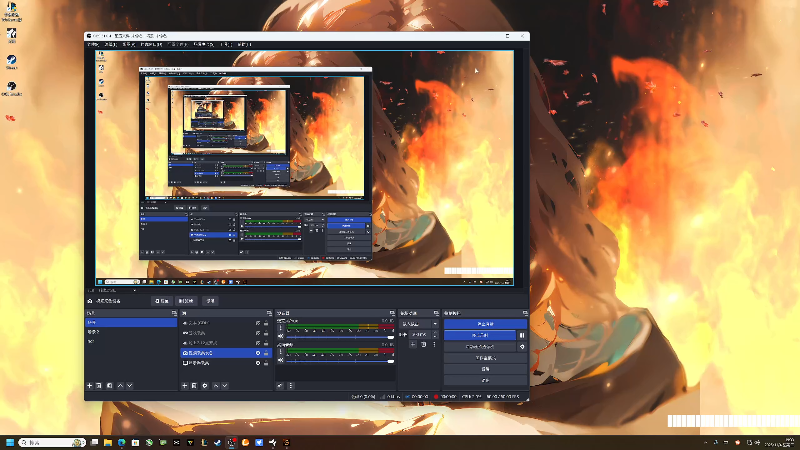The height and width of the screenshot is (450, 800).
Task: Open the scene transition type dropdown
Action: click(419, 324)
